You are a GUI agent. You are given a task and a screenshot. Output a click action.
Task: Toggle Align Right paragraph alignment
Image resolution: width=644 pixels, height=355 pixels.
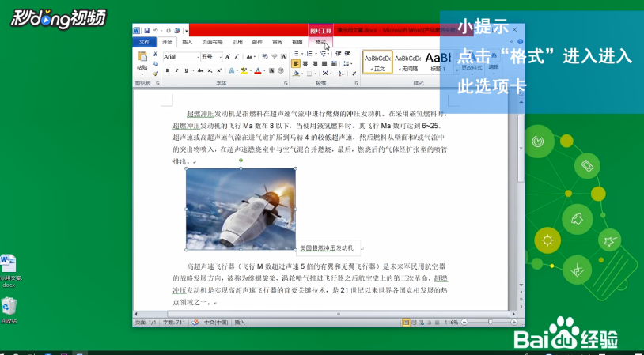315,63
